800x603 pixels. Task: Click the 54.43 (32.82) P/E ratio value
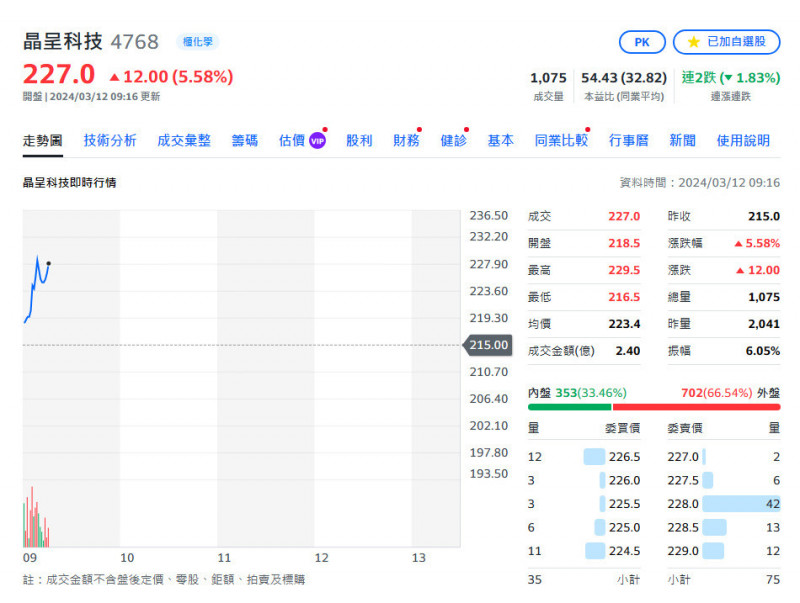pyautogui.click(x=624, y=78)
